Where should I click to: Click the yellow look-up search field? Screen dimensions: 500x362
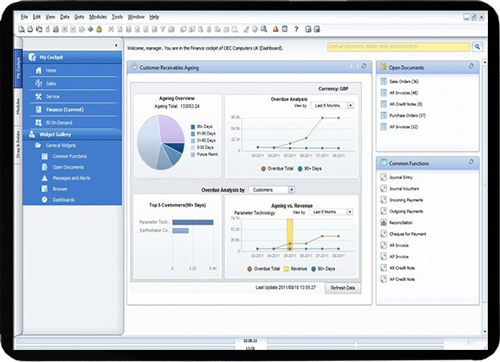pyautogui.click(x=399, y=47)
